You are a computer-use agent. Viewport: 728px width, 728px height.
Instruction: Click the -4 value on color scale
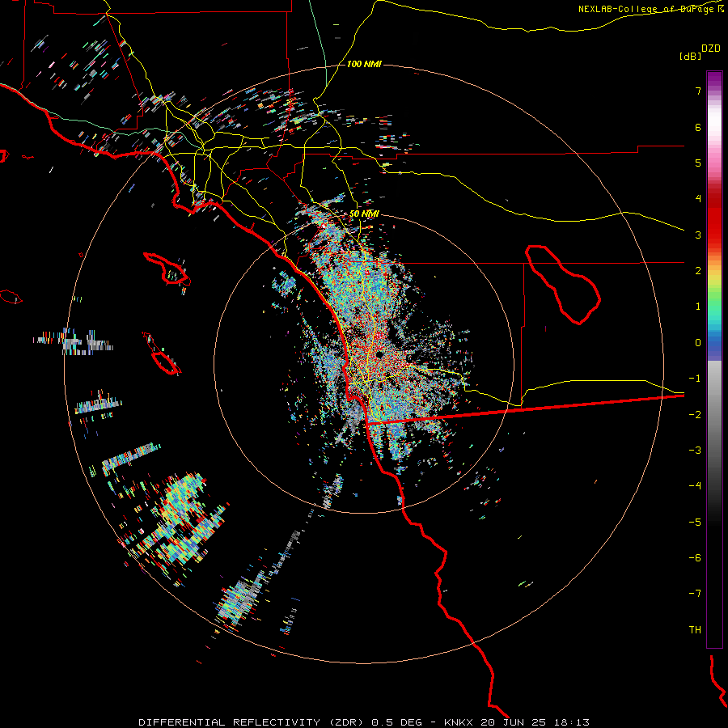(x=695, y=486)
